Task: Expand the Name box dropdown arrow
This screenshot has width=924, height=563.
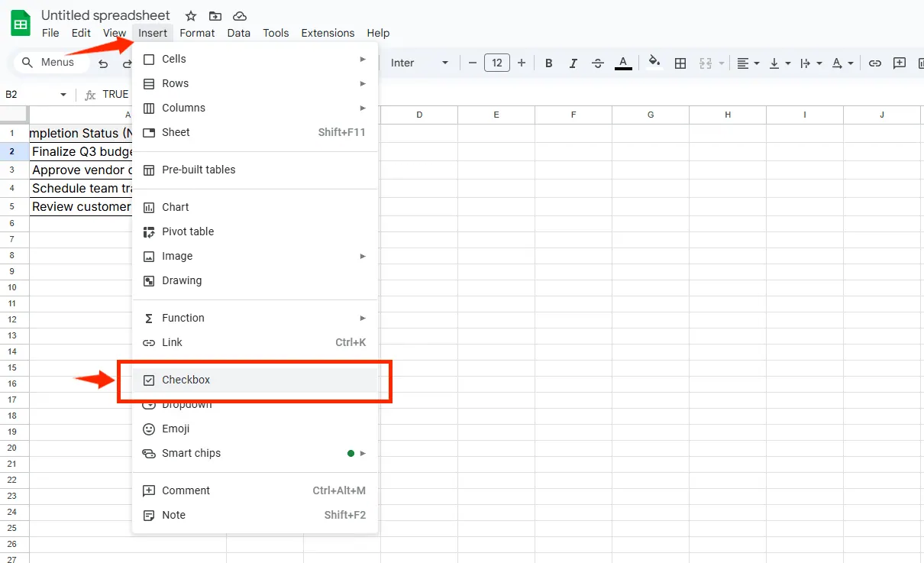Action: click(x=63, y=95)
